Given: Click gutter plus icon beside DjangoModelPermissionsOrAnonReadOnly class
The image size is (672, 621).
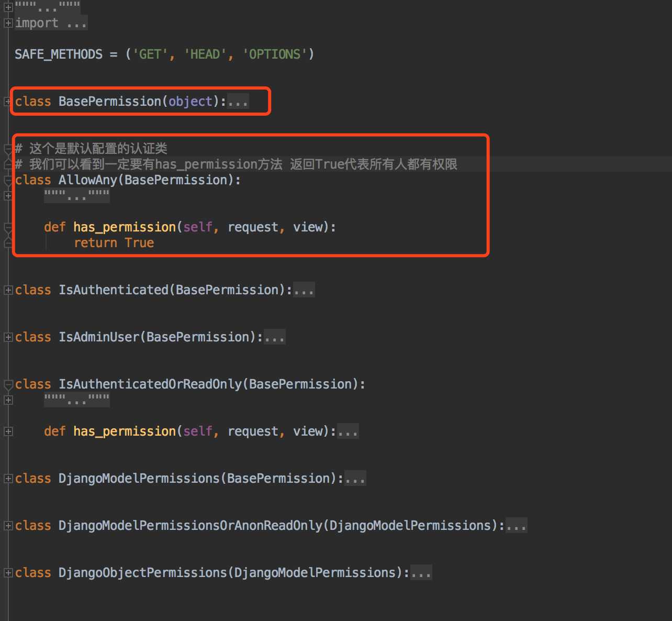Looking at the screenshot, I should (x=8, y=526).
